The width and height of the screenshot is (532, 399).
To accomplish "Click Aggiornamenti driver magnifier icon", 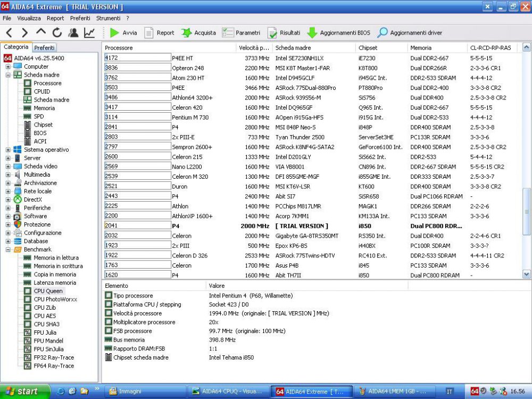I will click(383, 33).
